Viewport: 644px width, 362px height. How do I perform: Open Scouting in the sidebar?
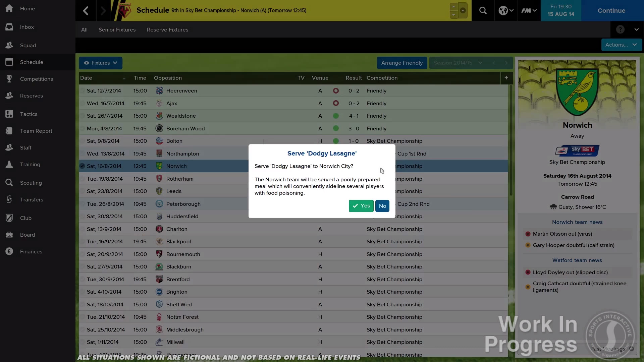[x=31, y=183]
